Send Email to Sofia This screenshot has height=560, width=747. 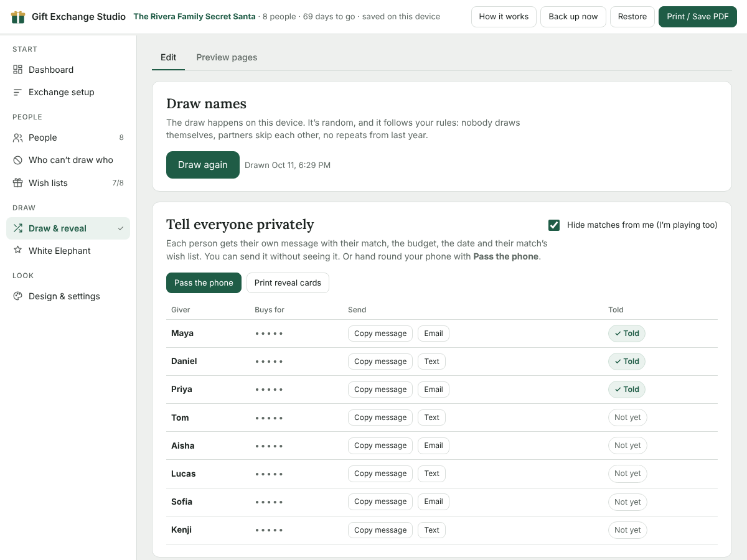pyautogui.click(x=433, y=502)
